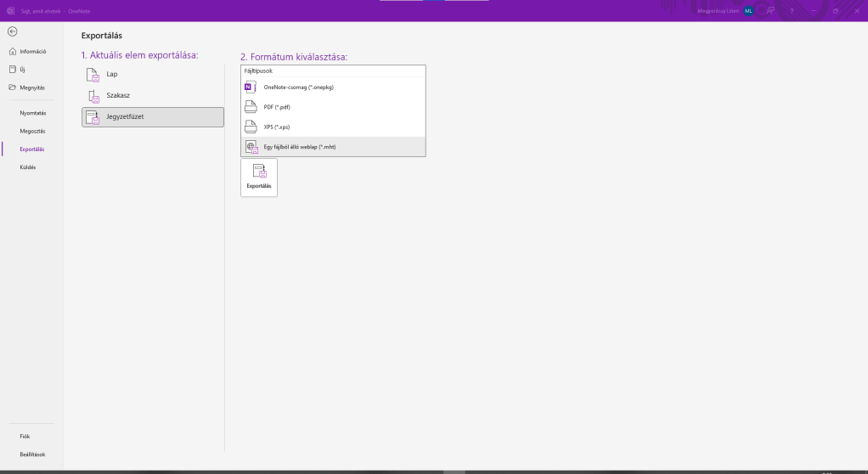868x474 pixels.
Task: Choose the OneNote-csomag (*.onepkg) format icon
Action: coord(250,87)
